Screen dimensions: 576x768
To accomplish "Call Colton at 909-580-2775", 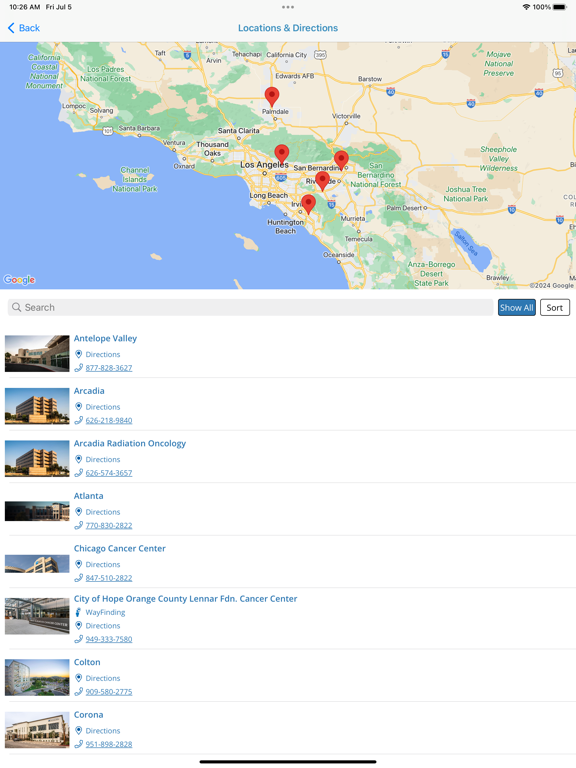I will 109,692.
